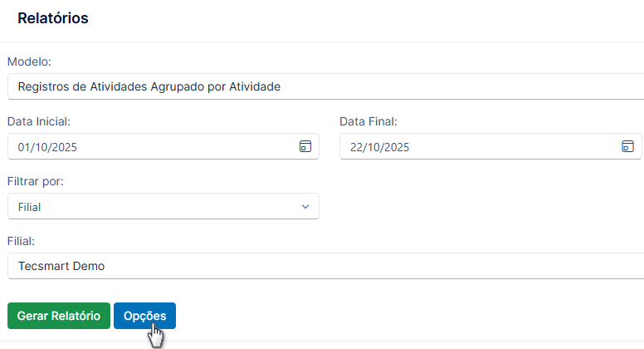Open the blue Opções button
This screenshot has height=349, width=644.
144,316
